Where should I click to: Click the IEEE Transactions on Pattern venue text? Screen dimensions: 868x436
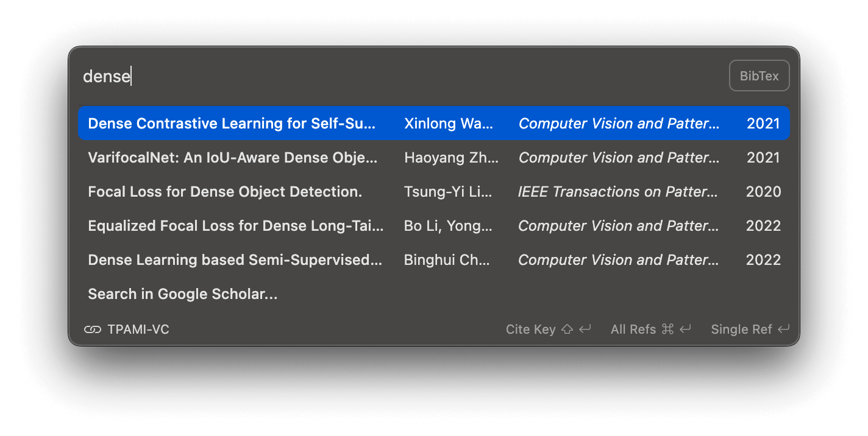(x=617, y=192)
